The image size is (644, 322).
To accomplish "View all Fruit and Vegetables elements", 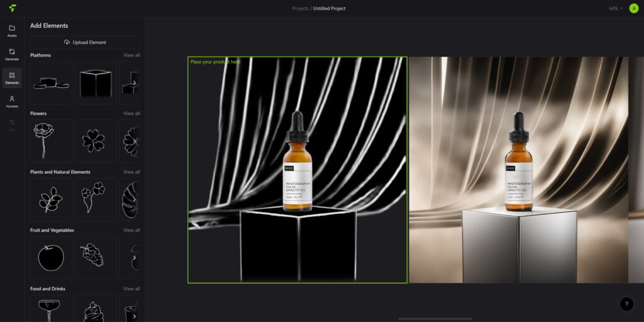I will click(131, 230).
